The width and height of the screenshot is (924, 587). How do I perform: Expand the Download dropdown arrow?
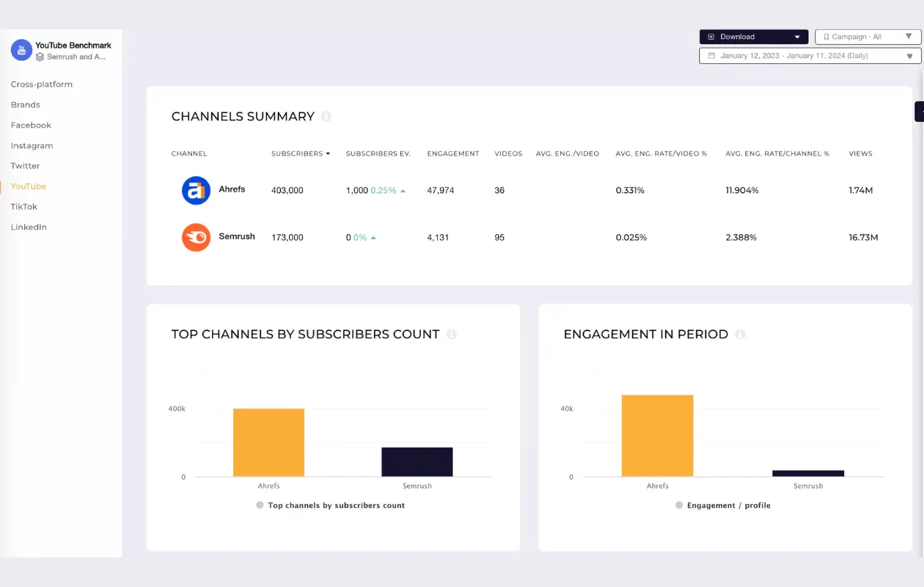pyautogui.click(x=798, y=37)
